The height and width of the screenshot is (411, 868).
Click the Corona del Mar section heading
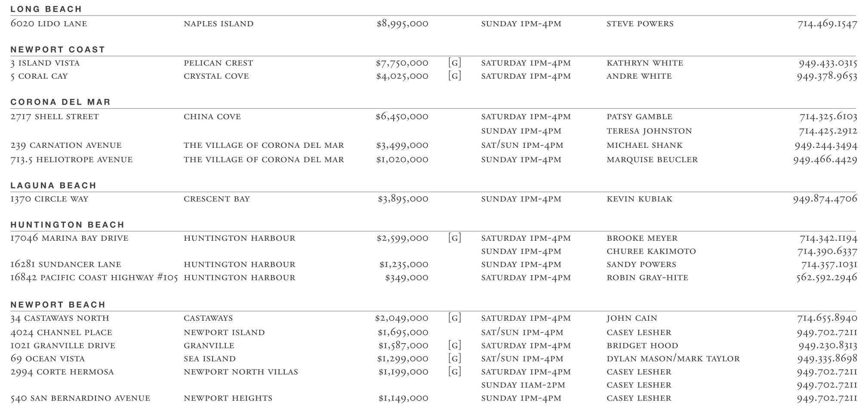tap(61, 102)
